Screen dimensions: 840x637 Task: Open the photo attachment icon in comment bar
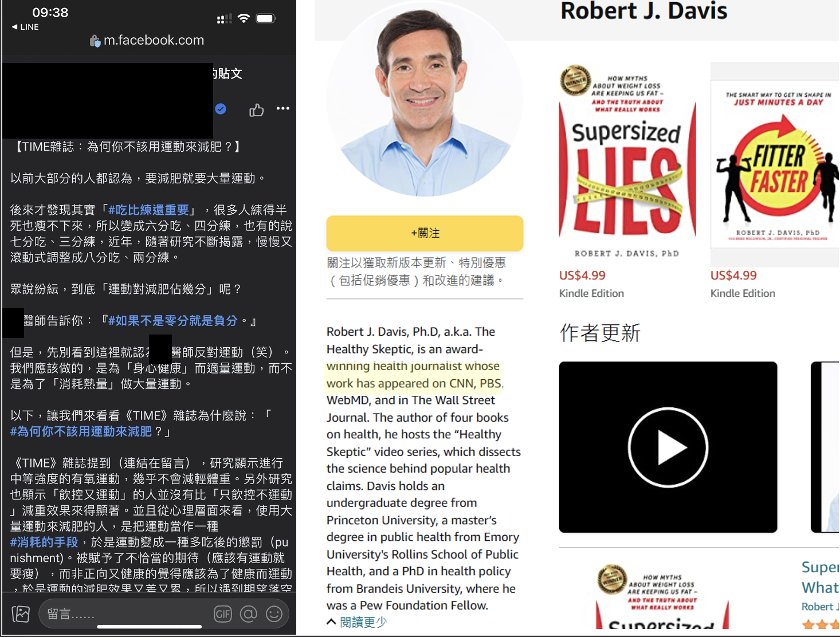21,614
